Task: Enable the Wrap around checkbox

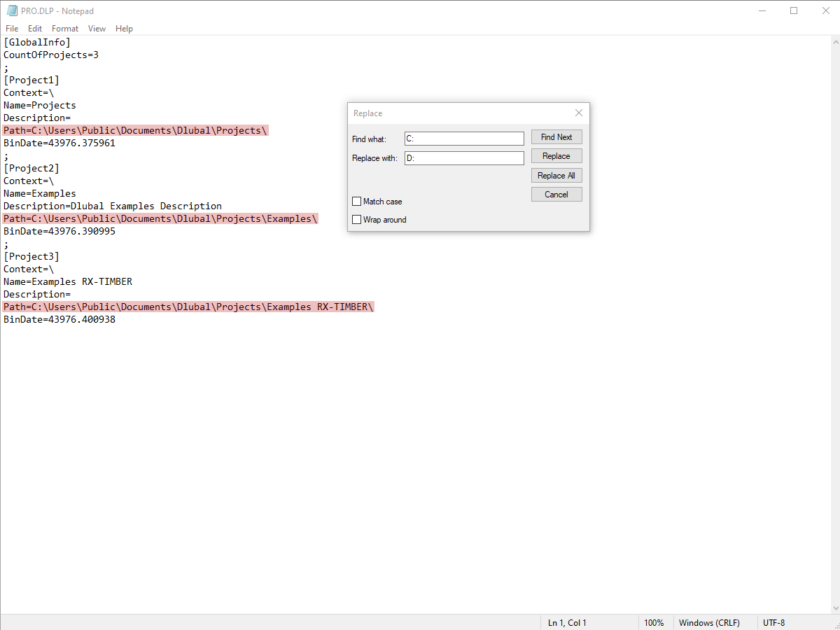Action: coord(357,219)
